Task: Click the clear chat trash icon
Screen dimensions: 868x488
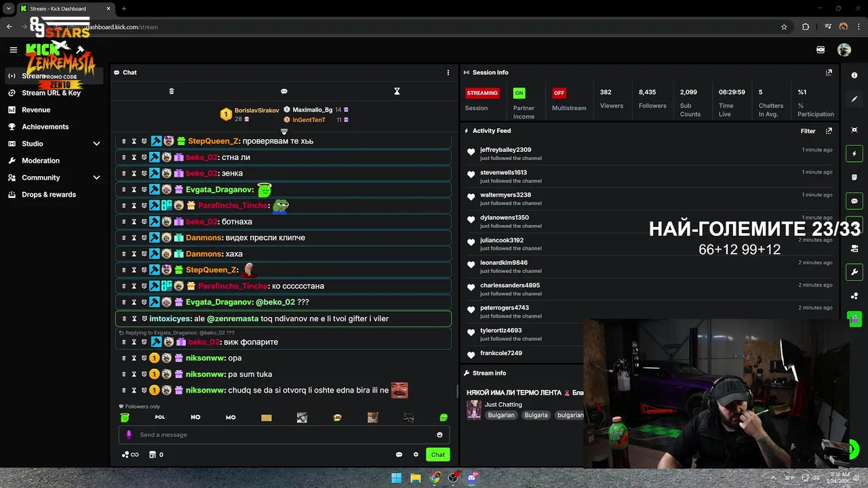Action: tap(172, 91)
